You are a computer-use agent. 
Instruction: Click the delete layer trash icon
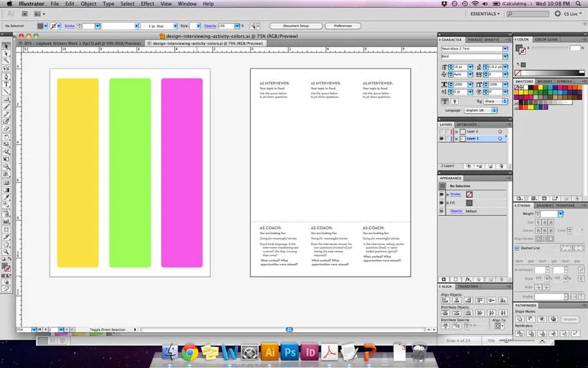point(501,166)
